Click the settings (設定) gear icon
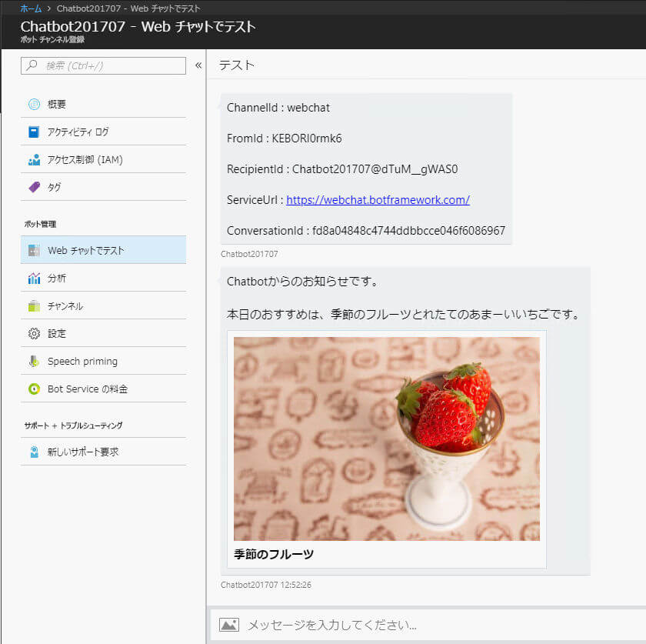 tap(34, 334)
